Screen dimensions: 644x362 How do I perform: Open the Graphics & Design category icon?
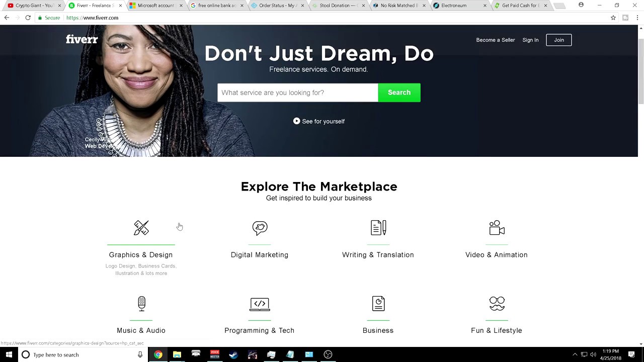click(x=141, y=228)
